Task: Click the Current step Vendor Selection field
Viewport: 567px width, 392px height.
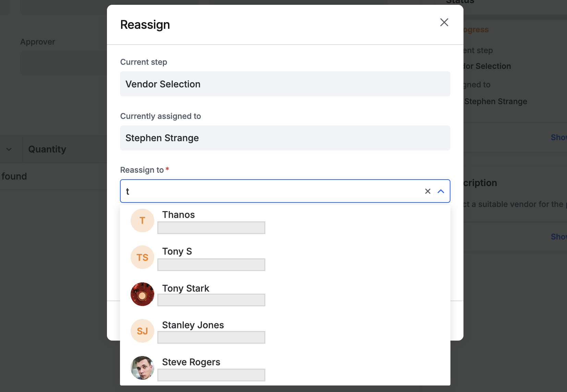Action: pos(285,84)
